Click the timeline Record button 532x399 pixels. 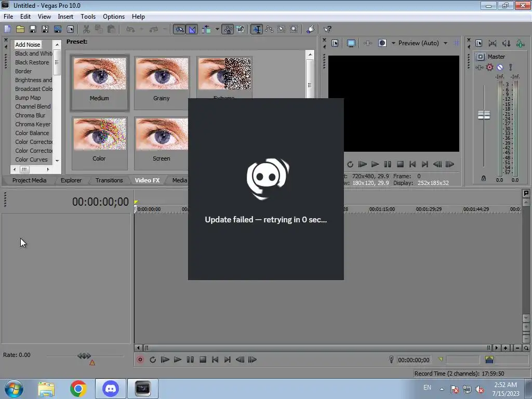click(x=140, y=360)
